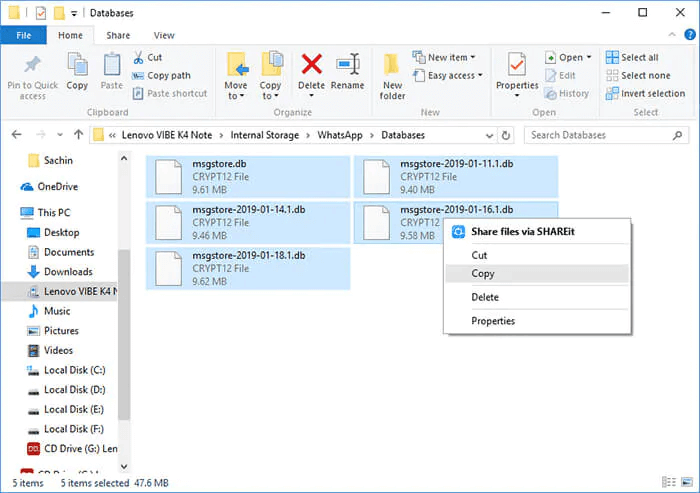Open Videos in navigation pane
The image size is (700, 493).
[x=50, y=350]
